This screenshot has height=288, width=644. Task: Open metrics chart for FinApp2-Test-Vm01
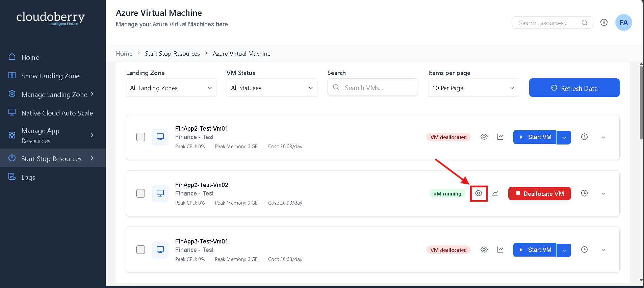(500, 137)
